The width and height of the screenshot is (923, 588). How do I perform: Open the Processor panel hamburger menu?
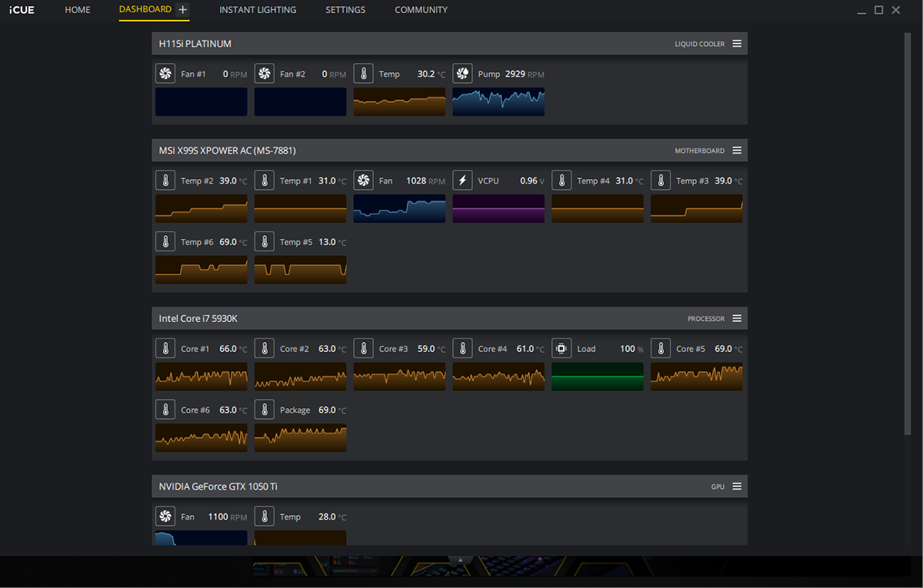pos(737,318)
